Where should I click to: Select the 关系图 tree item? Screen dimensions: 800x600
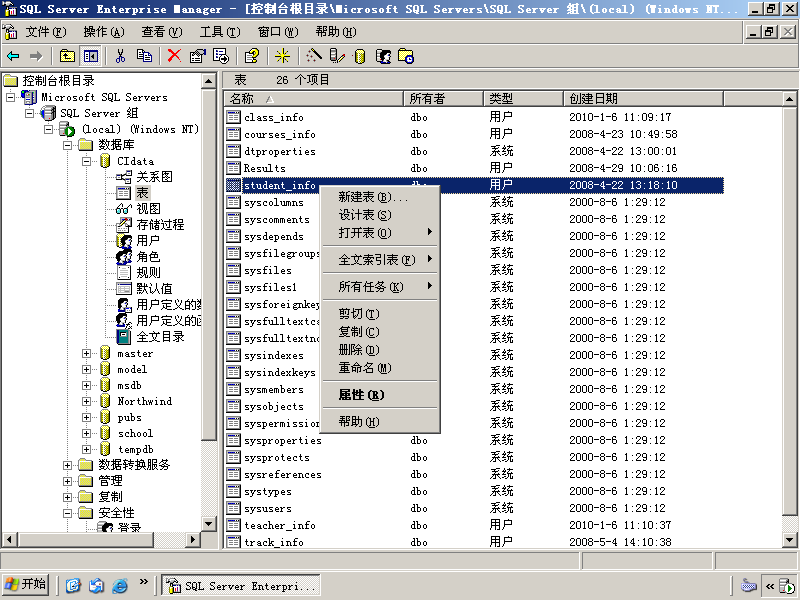click(154, 177)
